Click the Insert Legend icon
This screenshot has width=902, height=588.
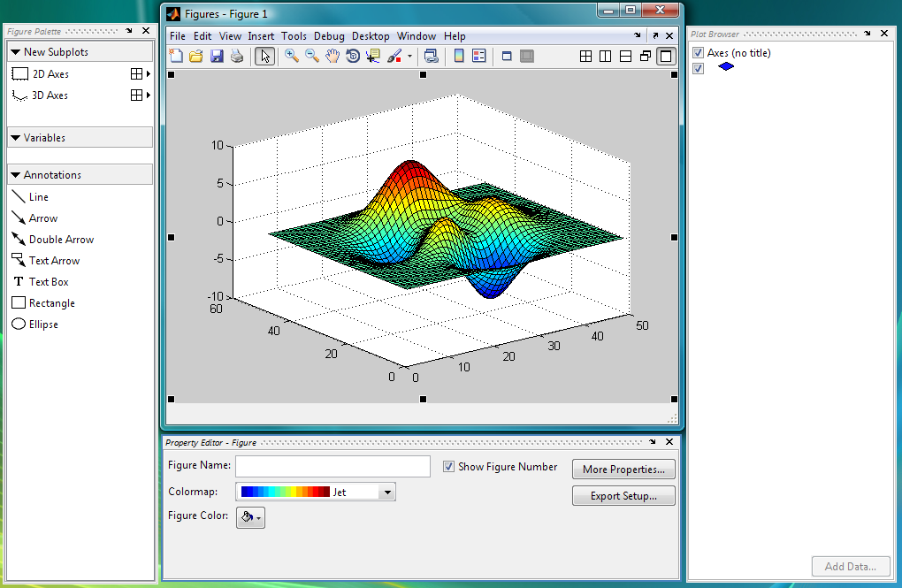click(x=479, y=57)
